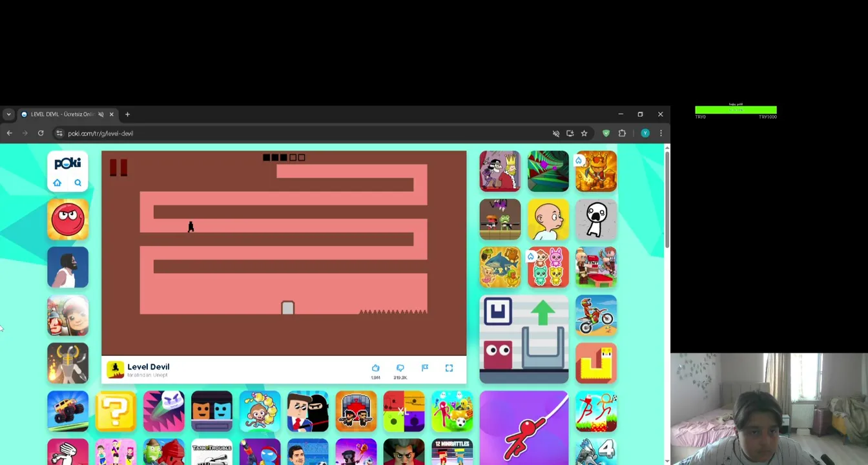Click the green progress bar overlay
868x465 pixels.
click(x=736, y=110)
